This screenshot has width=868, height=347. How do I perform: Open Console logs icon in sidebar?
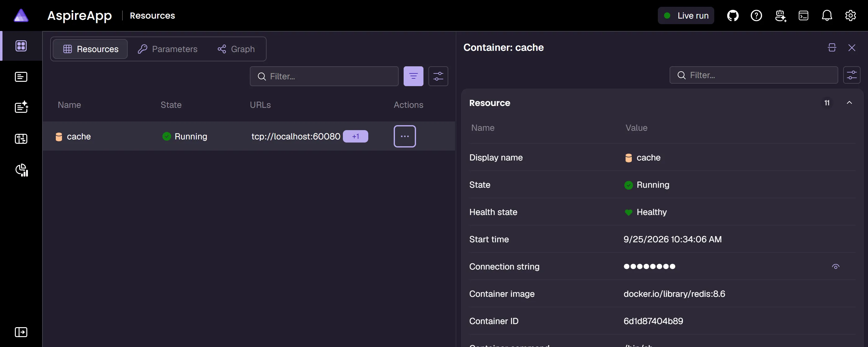click(x=21, y=77)
